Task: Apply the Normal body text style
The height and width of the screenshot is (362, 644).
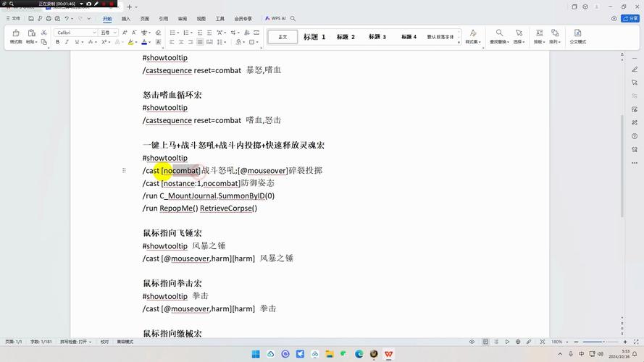Action: (x=283, y=37)
